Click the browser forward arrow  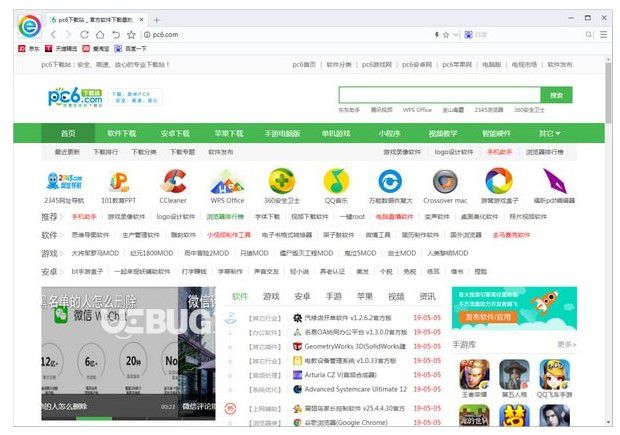tap(68, 35)
